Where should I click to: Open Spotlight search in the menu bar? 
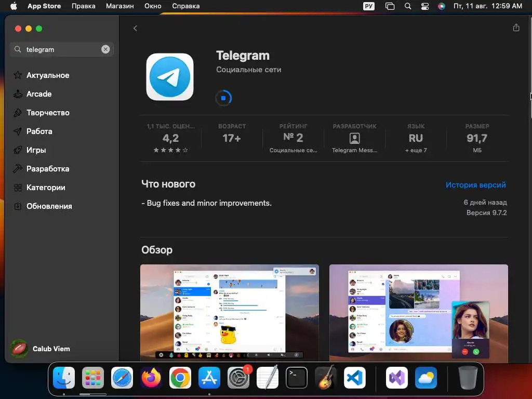pos(408,6)
